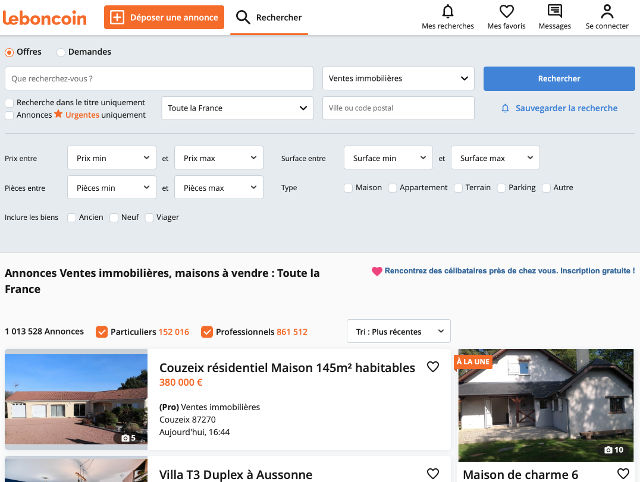The width and height of the screenshot is (640, 482).
Task: Focus the Ville ou code postal field
Action: pyautogui.click(x=398, y=108)
